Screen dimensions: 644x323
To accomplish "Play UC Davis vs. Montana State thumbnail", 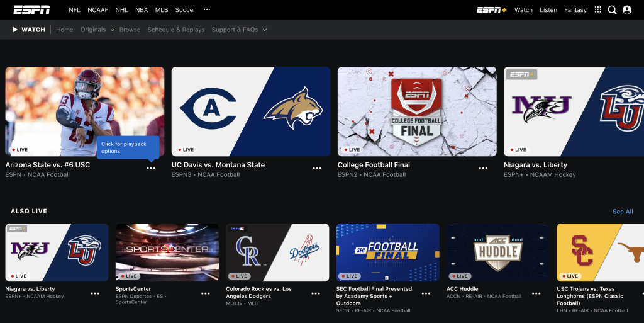I will click(x=251, y=111).
